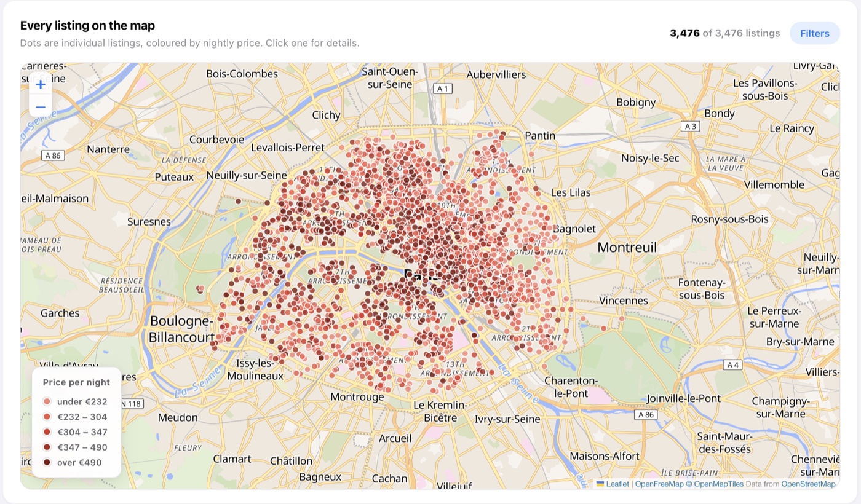Click the Montreuil map label
The height and width of the screenshot is (504, 861).
(627, 247)
